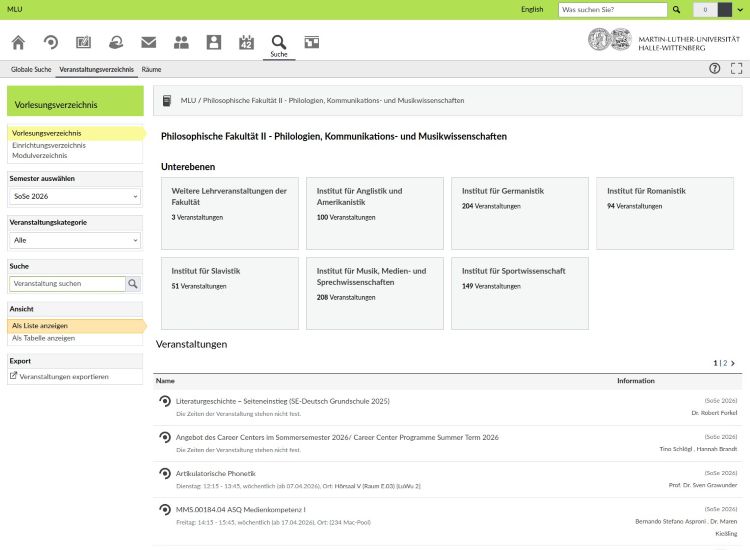Select Vorlesungsverzeichnis in sidebar
This screenshot has height=550, width=750.
pyautogui.click(x=47, y=133)
